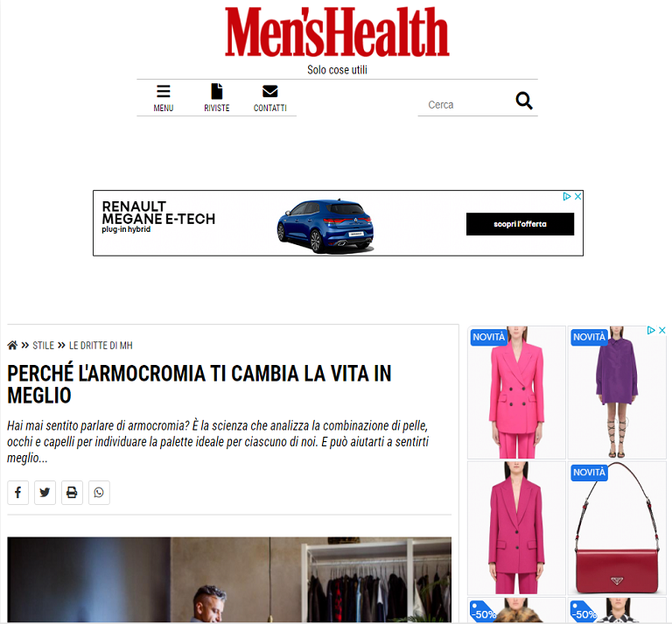Go to home via breadcrumb house icon
The width and height of the screenshot is (672, 624).
12,346
